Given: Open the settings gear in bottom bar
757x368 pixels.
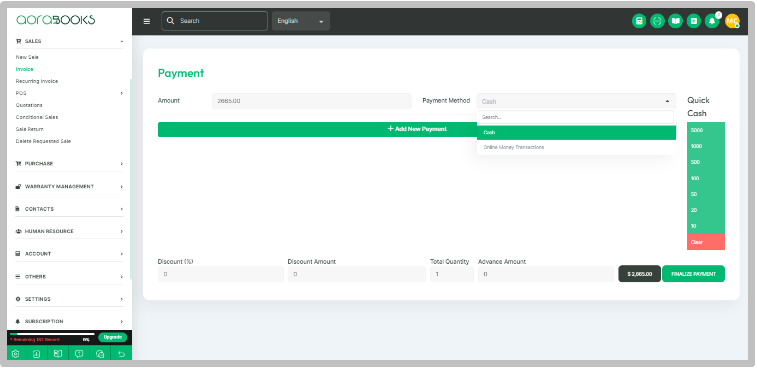Looking at the screenshot, I should [x=15, y=354].
